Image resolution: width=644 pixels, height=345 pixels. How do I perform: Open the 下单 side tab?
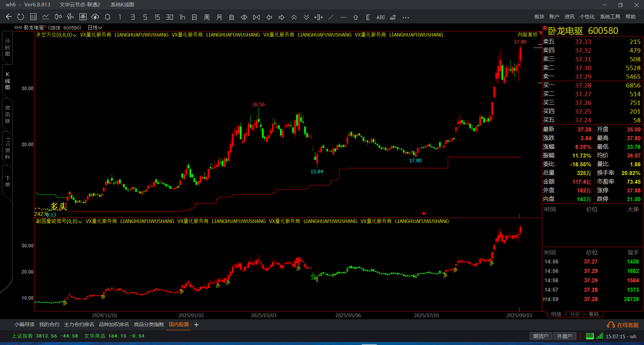tap(7, 181)
